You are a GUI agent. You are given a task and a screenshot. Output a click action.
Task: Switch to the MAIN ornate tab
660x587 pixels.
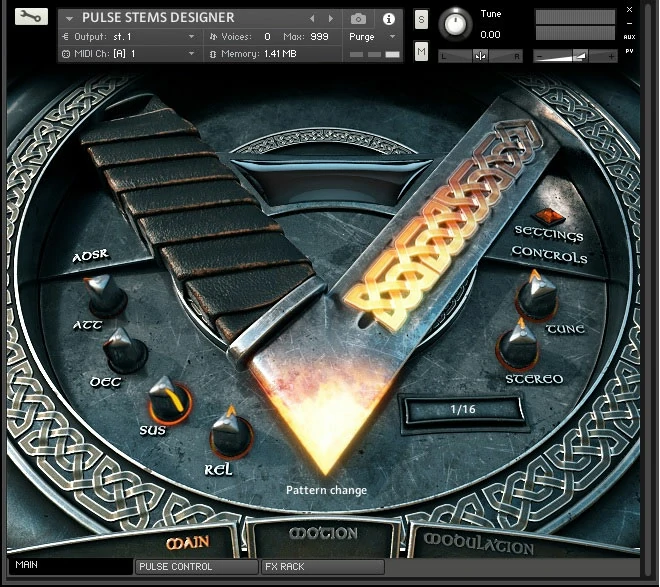[187, 543]
